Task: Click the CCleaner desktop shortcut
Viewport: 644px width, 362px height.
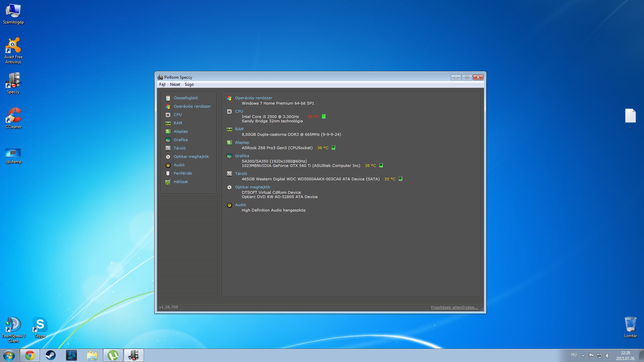Action: point(13,118)
